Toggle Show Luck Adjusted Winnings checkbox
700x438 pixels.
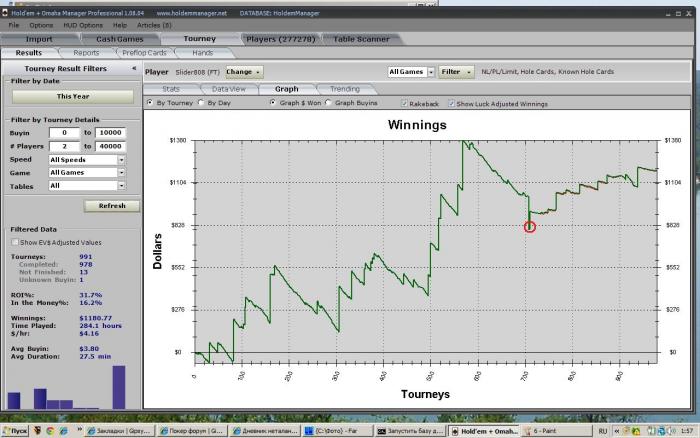[x=451, y=104]
